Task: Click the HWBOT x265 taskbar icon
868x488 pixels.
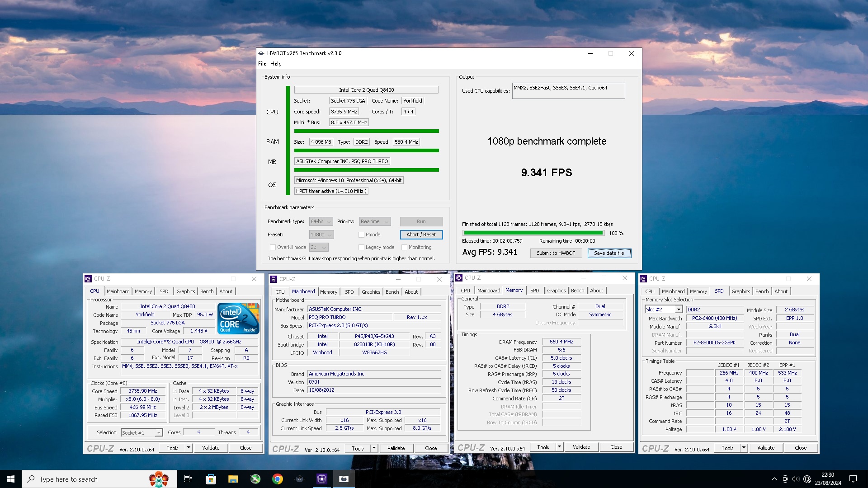Action: click(x=344, y=479)
